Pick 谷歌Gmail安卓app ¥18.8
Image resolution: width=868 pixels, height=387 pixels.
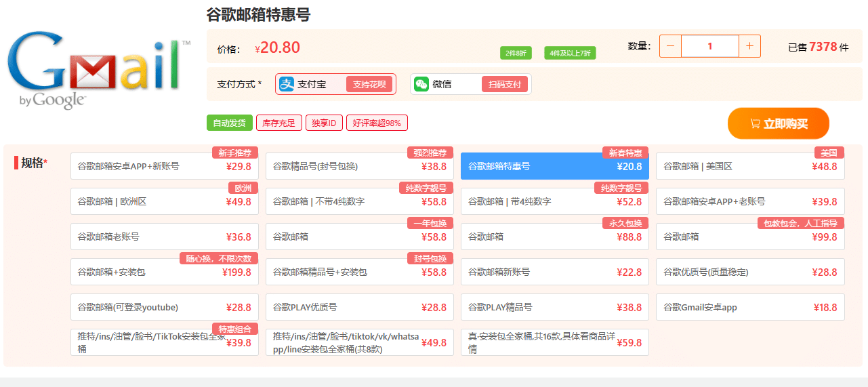[x=750, y=307]
